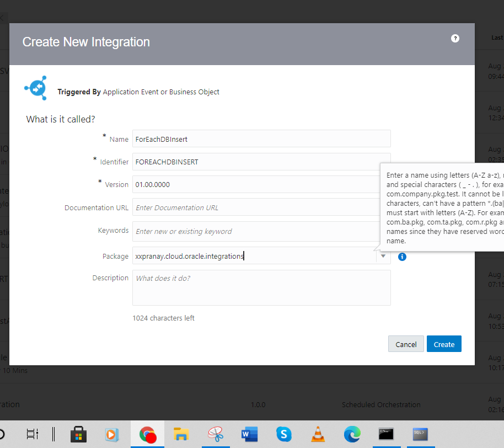Open Google Chrome from the taskbar

pyautogui.click(x=147, y=434)
